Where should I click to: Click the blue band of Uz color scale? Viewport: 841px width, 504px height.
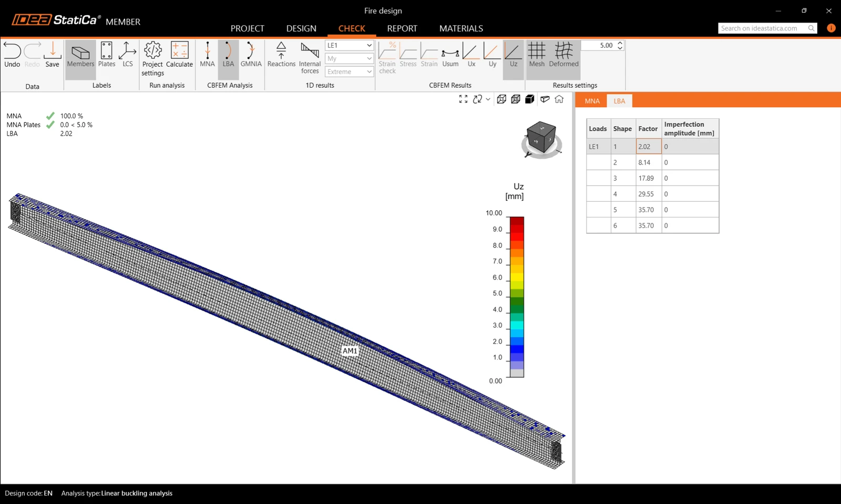pyautogui.click(x=517, y=349)
